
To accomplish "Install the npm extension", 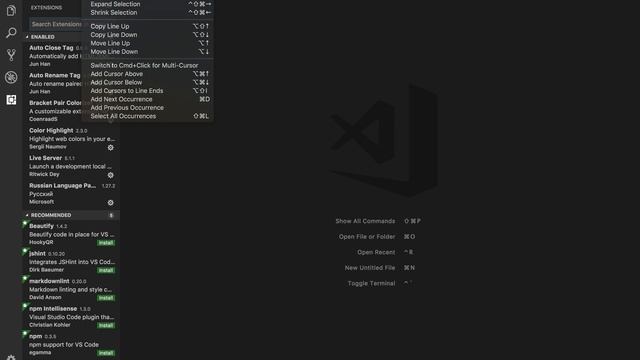I will pyautogui.click(x=106, y=353).
